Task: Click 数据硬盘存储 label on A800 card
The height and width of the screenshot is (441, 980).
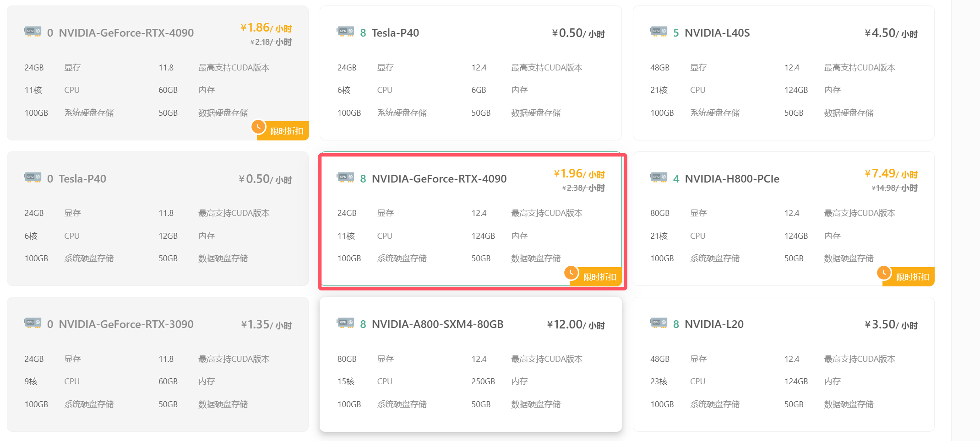Action: [536, 404]
